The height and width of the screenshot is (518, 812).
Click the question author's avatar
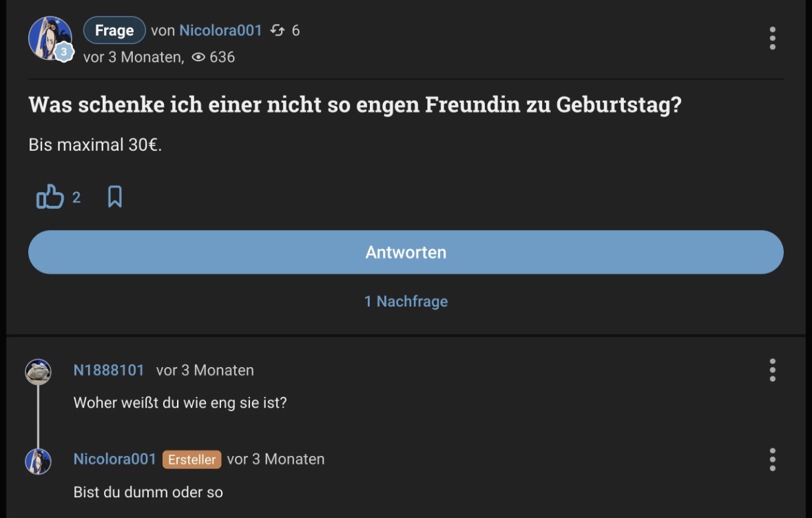tap(48, 37)
